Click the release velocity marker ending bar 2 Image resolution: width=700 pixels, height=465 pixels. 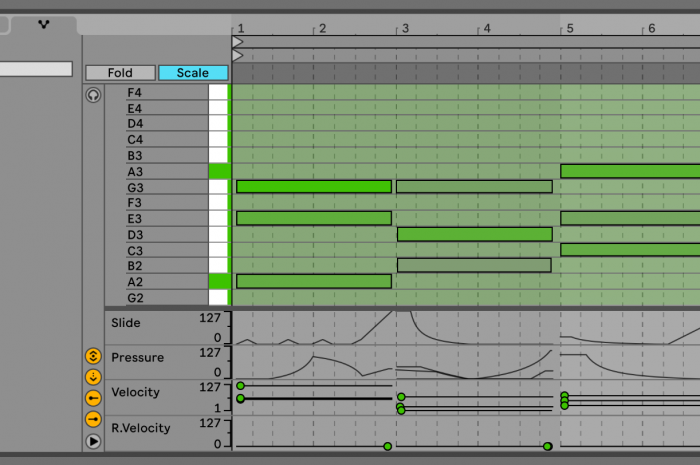point(388,446)
